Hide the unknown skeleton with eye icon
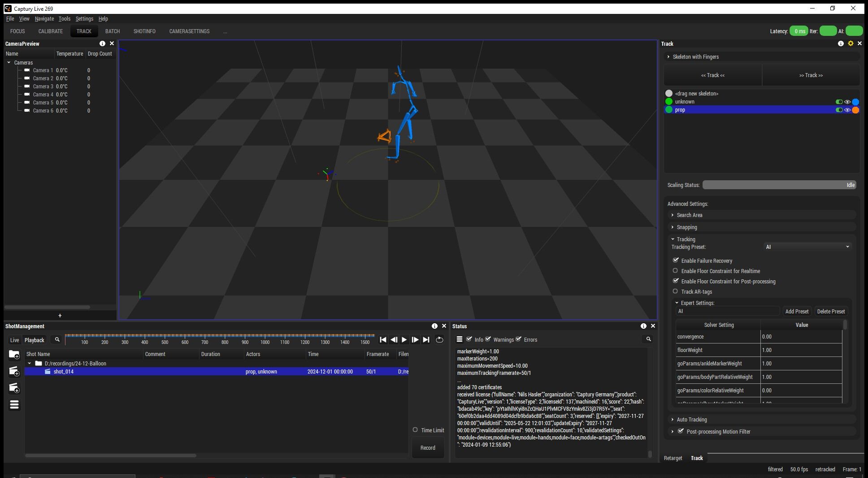 pos(847,102)
